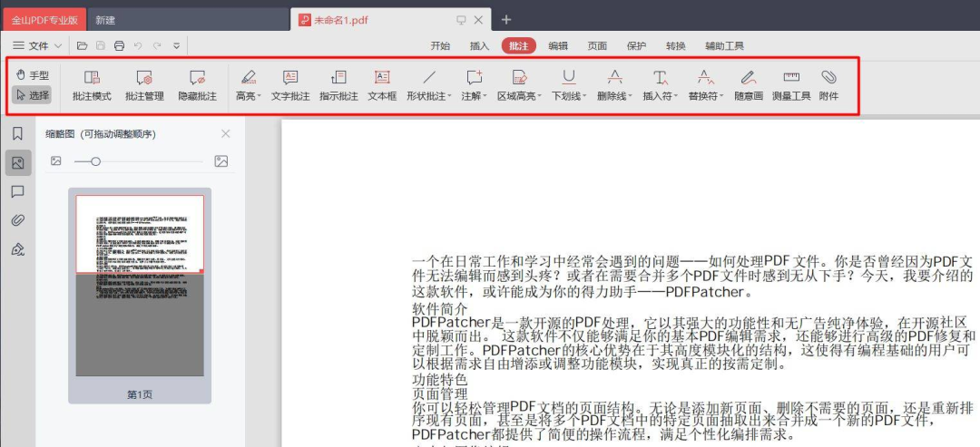Select the 指示批注 callout tool
980x447 pixels.
[x=338, y=85]
